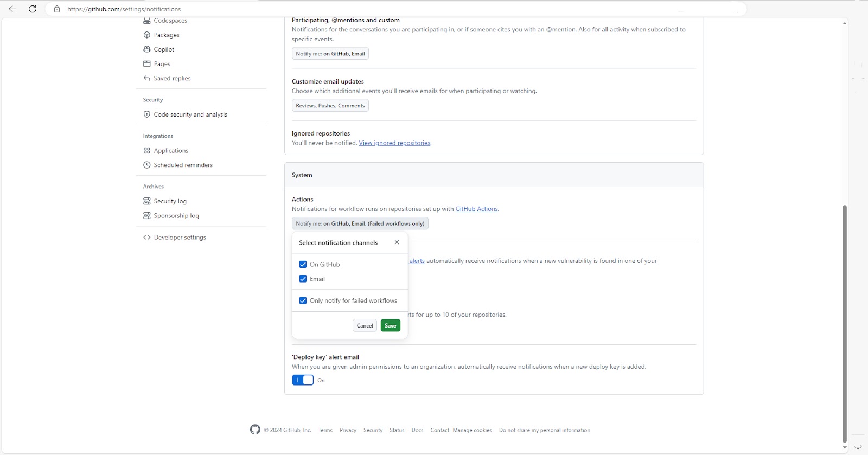Follow the GitHub Actions link
The width and height of the screenshot is (868, 455).
pyautogui.click(x=476, y=209)
